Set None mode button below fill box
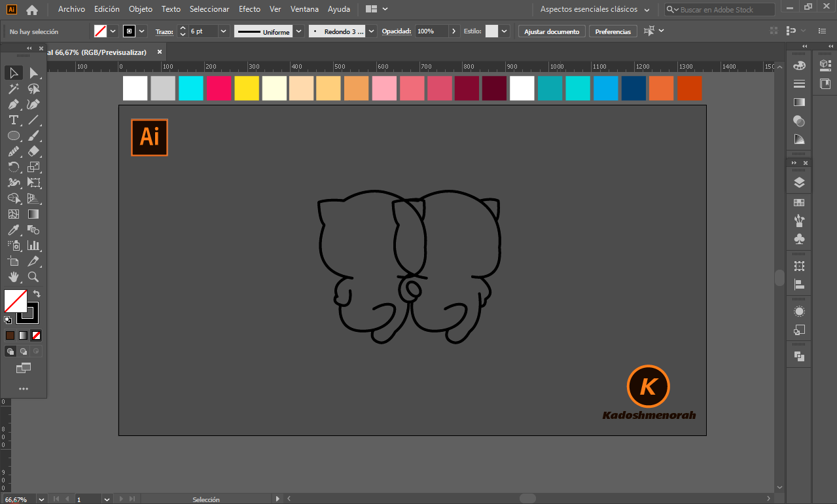837x504 pixels. click(x=36, y=335)
